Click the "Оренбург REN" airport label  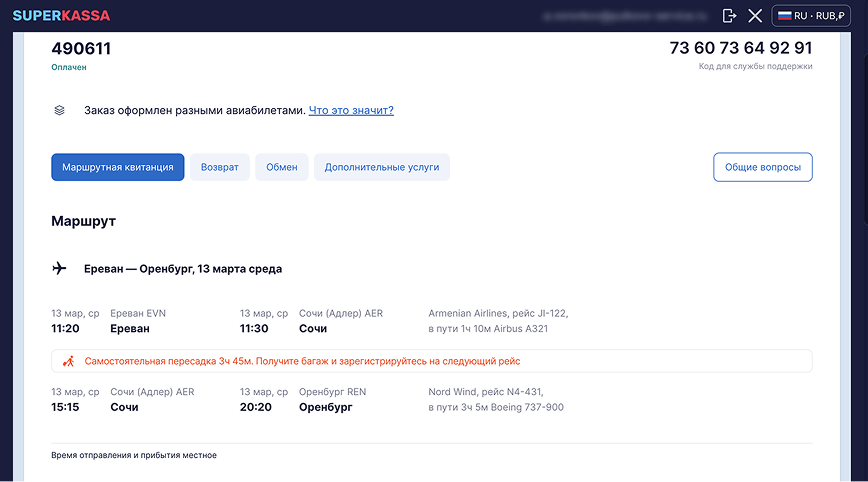coord(333,392)
